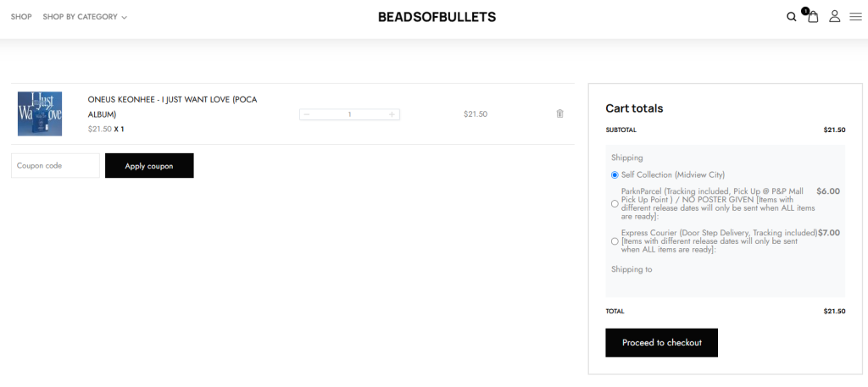Open the shopping bag cart icon
This screenshot has width=868, height=387.
[813, 17]
